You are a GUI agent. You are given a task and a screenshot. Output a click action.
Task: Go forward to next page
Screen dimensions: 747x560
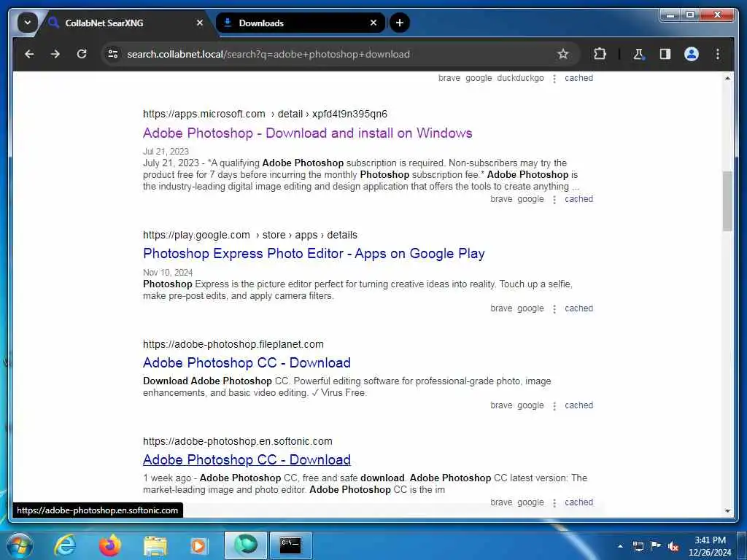pyautogui.click(x=55, y=54)
